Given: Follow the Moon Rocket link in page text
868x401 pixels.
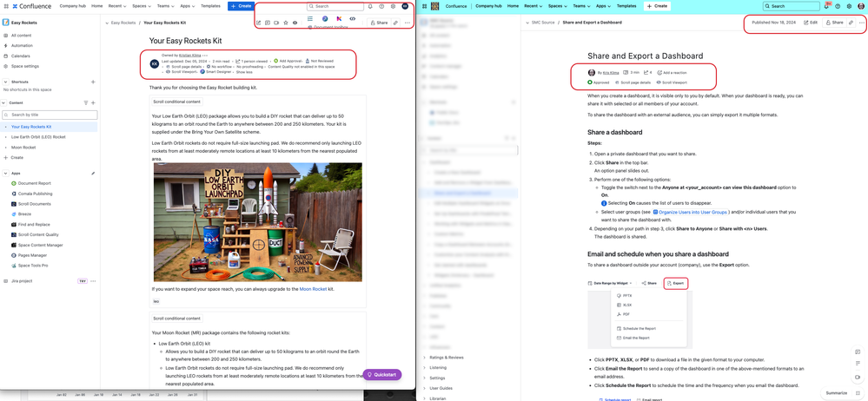Looking at the screenshot, I should [x=313, y=289].
